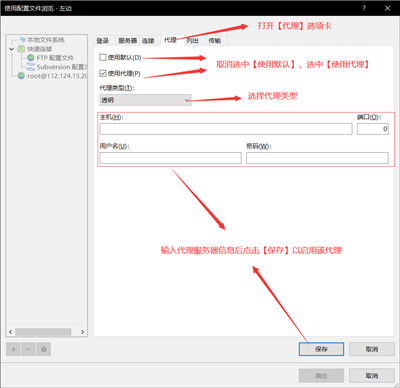
Task: Switch to the 登录 tab
Action: pyautogui.click(x=103, y=41)
